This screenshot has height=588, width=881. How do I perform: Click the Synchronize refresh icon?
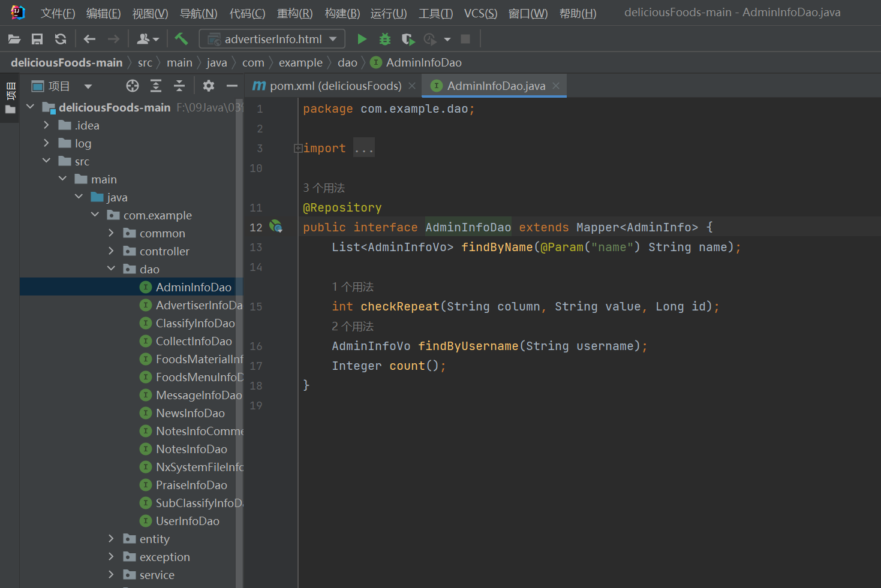[61, 39]
